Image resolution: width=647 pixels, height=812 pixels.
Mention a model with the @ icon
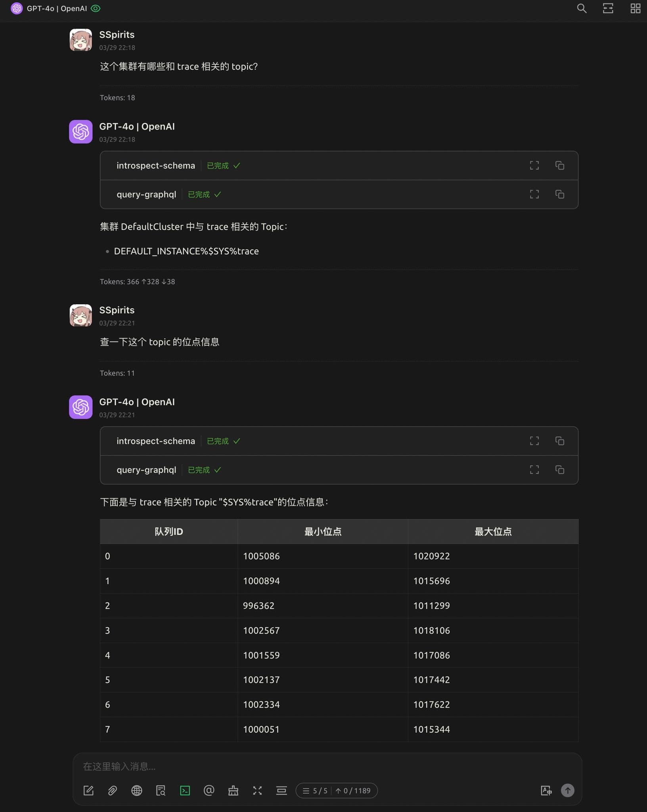point(209,791)
